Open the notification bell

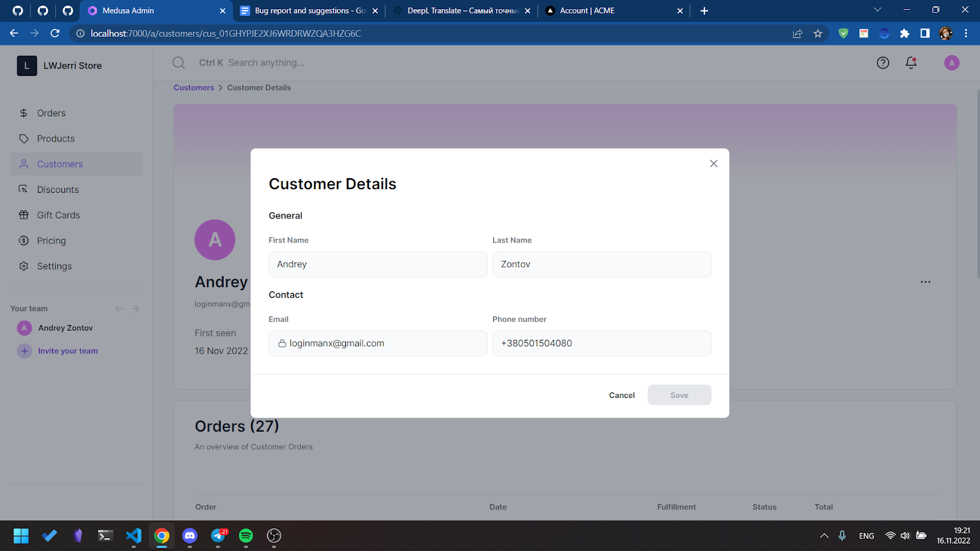click(911, 62)
